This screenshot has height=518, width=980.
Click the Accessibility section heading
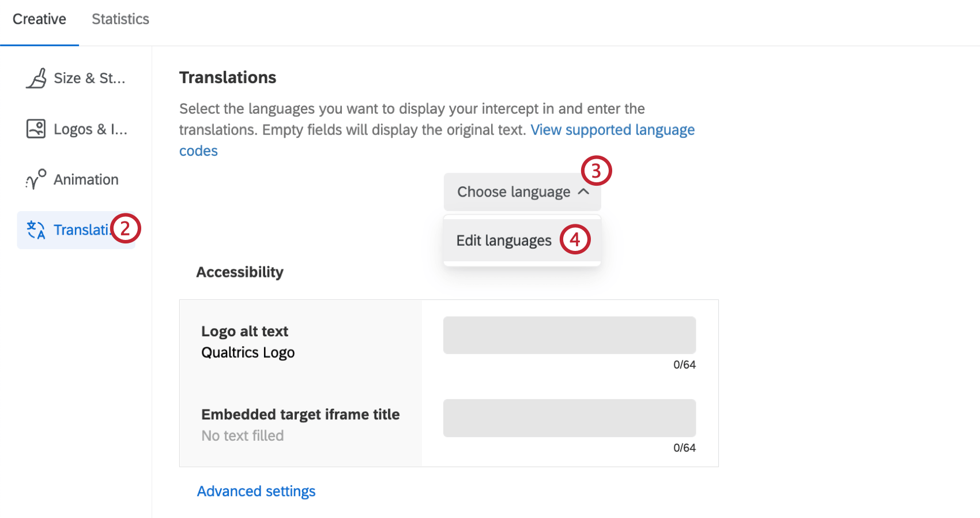(240, 272)
